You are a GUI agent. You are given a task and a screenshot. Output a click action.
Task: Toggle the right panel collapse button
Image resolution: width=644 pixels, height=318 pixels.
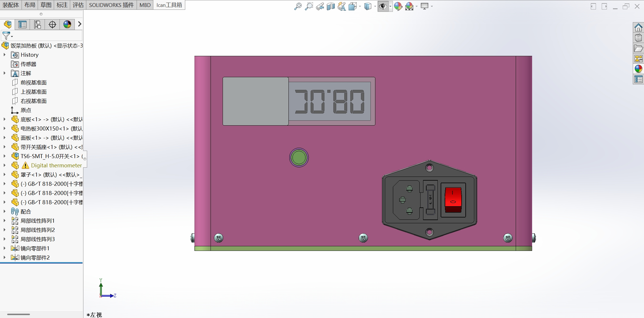(604, 6)
